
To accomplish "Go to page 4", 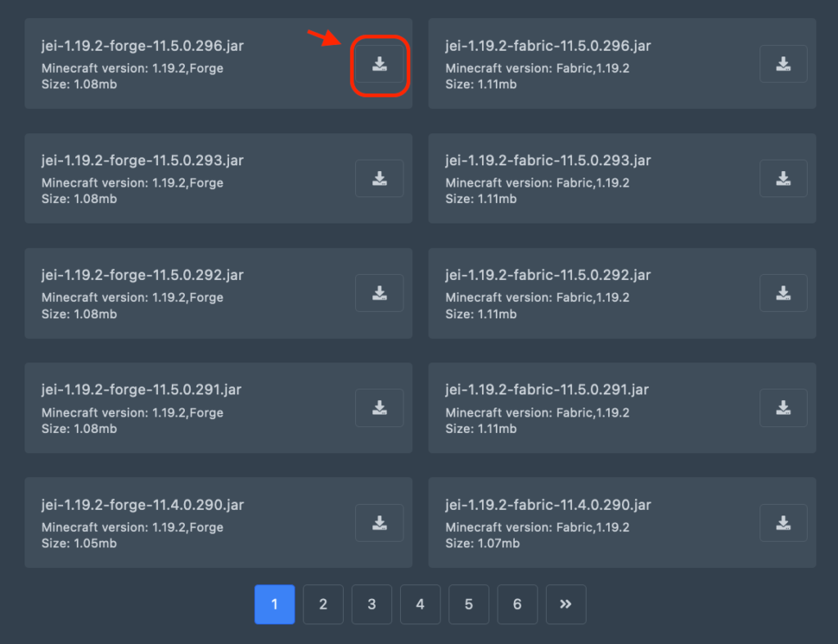I will [420, 604].
